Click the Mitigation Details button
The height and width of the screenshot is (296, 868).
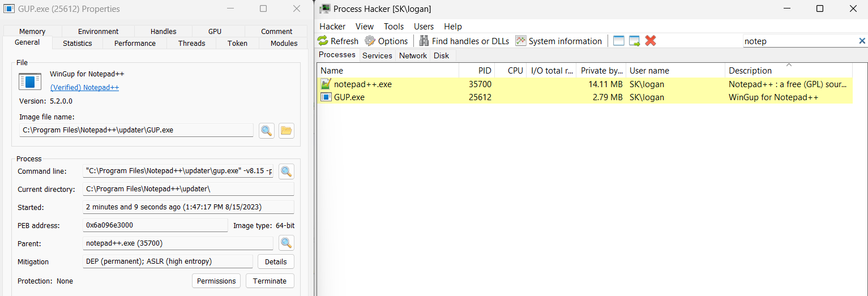pyautogui.click(x=276, y=262)
